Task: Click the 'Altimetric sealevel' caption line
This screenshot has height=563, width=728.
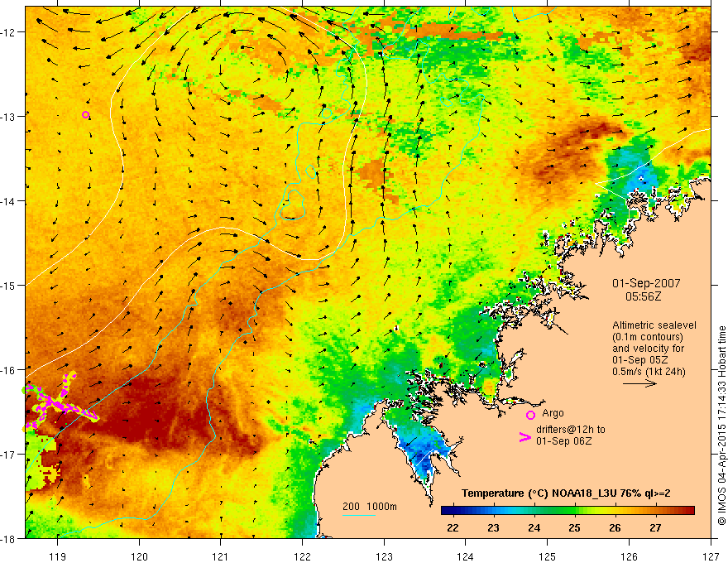Action: coord(654,325)
